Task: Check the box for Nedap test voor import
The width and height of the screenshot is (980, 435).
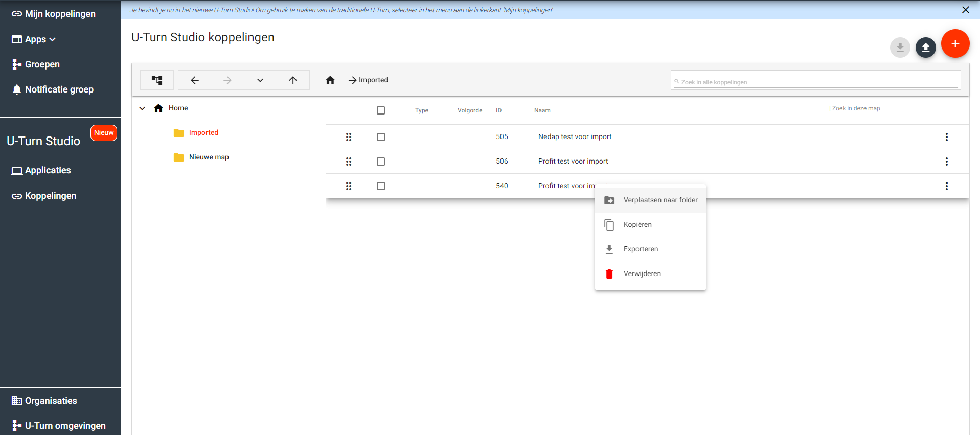Action: (x=381, y=137)
